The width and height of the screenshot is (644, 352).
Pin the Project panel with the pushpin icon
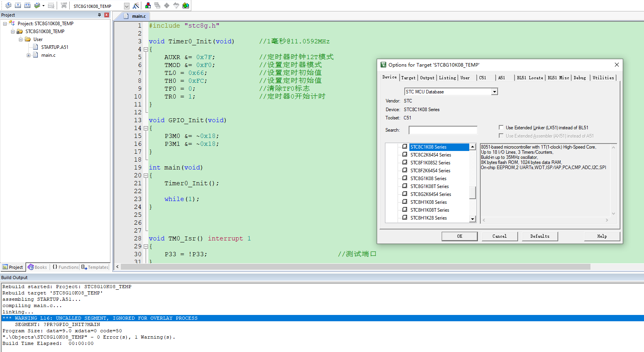(99, 15)
